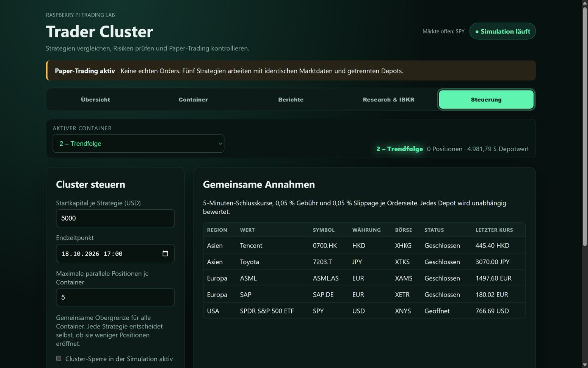588x368 pixels.
Task: Click the Geöffnet status cell
Action: coord(437,311)
